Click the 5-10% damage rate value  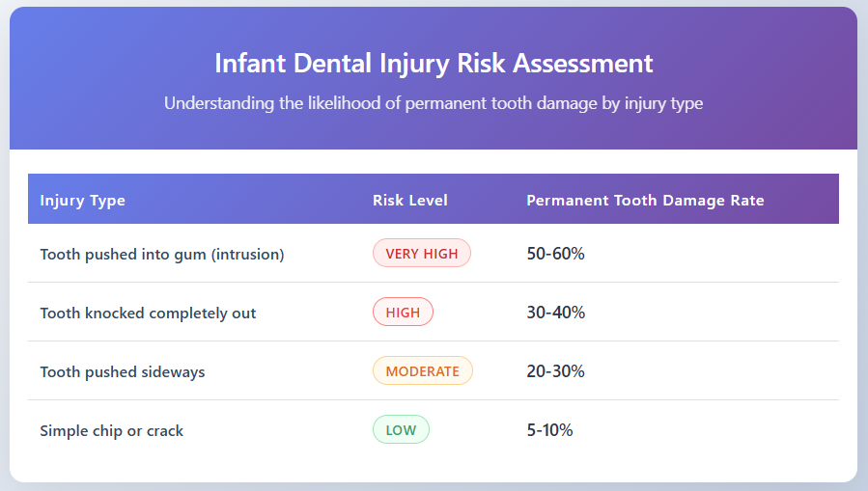(550, 430)
